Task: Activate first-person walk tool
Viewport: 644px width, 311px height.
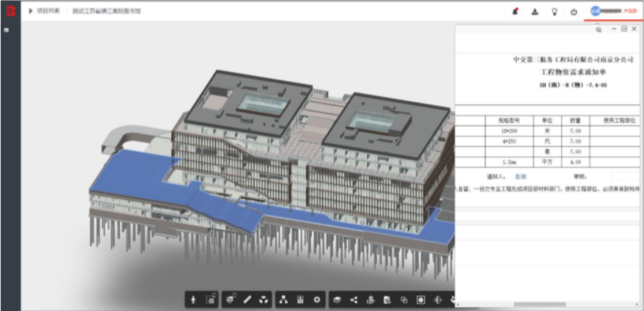Action: [194, 300]
